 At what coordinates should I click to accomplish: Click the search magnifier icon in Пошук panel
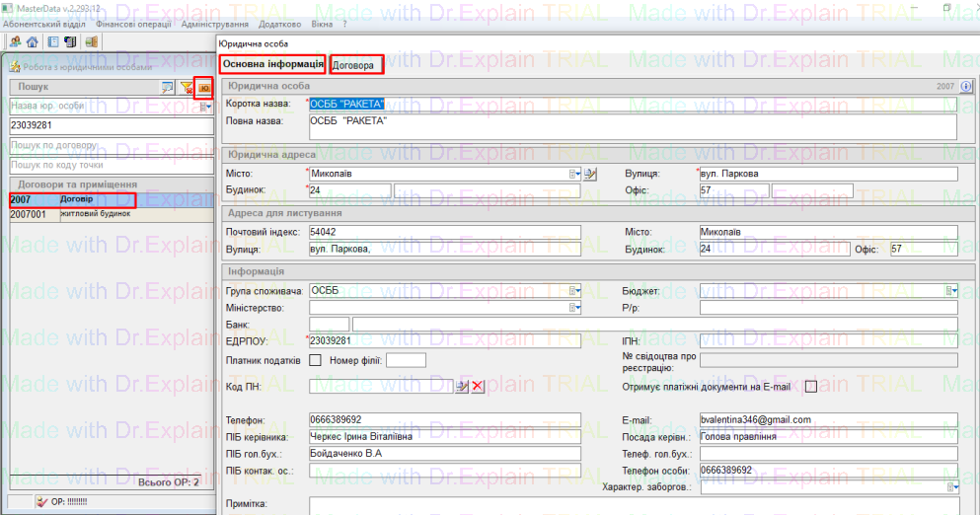coord(168,88)
